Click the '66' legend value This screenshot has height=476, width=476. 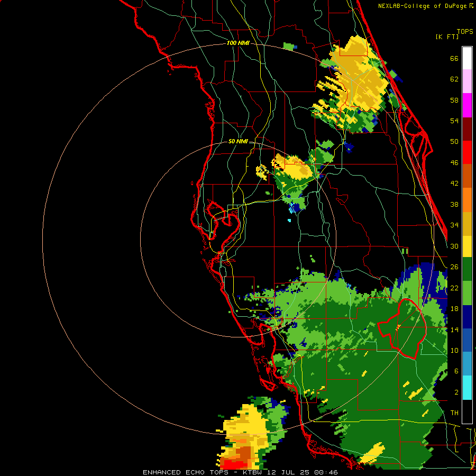point(454,59)
